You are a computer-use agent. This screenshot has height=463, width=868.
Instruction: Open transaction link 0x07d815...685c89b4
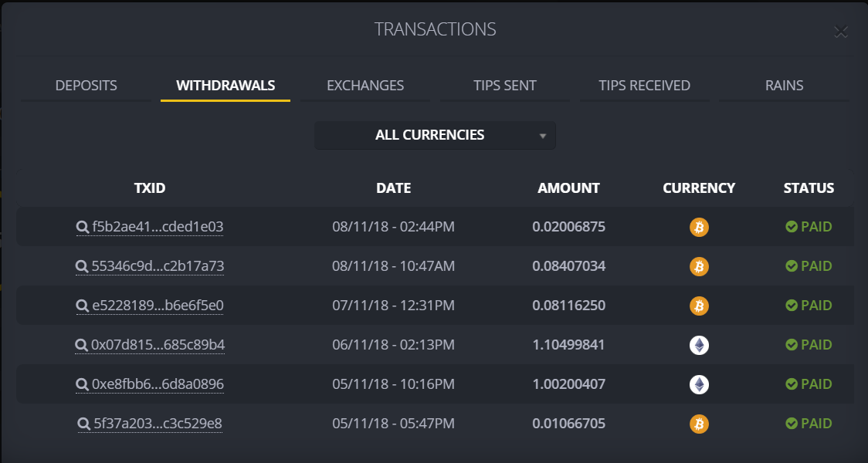point(158,345)
